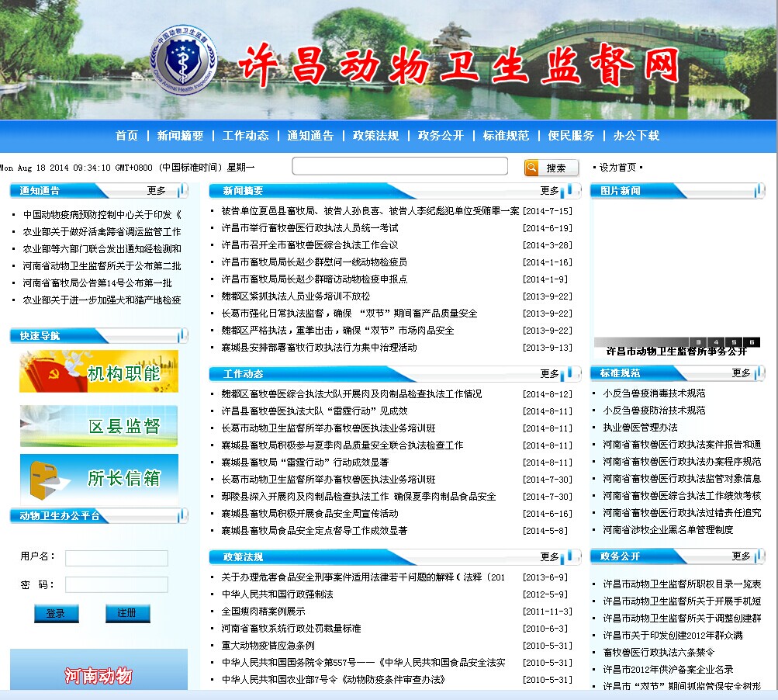Switch to slide 4 in 图片新闻
Screen dimensions: 778x700
716,342
